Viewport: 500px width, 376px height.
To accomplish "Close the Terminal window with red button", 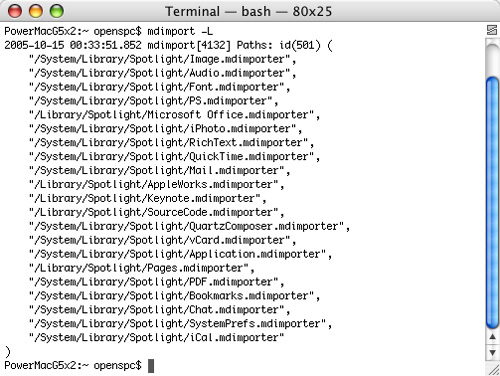I will coord(15,11).
